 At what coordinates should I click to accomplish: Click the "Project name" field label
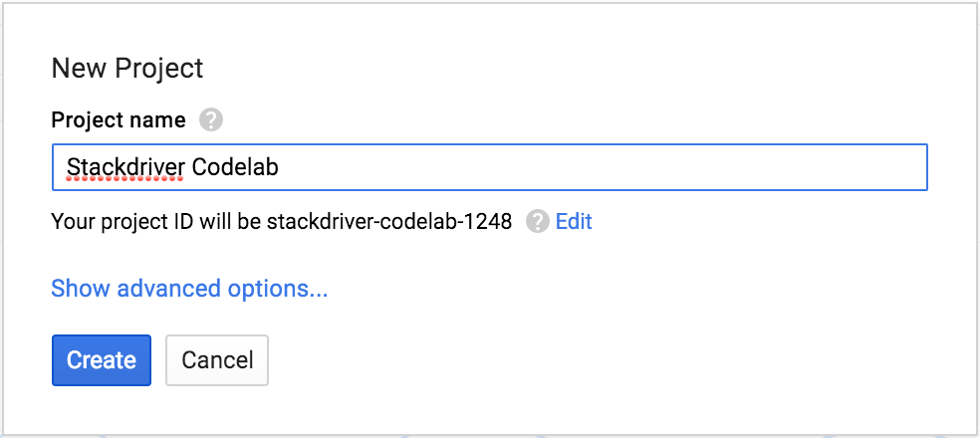118,120
